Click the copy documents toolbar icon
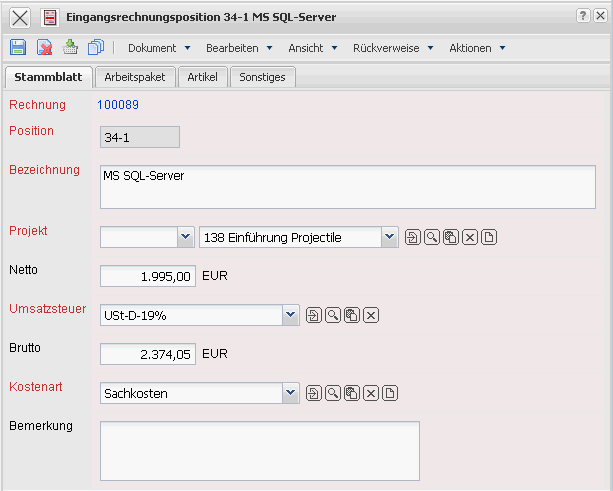Image resolution: width=613 pixels, height=491 pixels. point(96,47)
